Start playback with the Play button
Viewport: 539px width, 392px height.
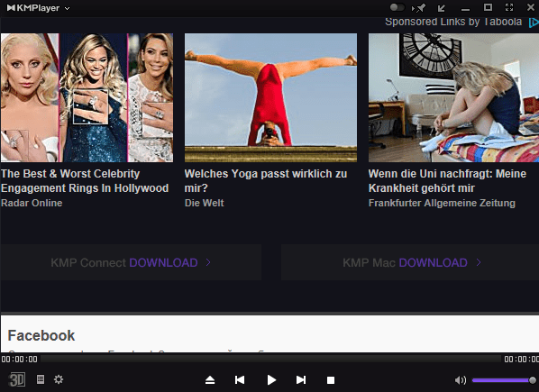271,380
